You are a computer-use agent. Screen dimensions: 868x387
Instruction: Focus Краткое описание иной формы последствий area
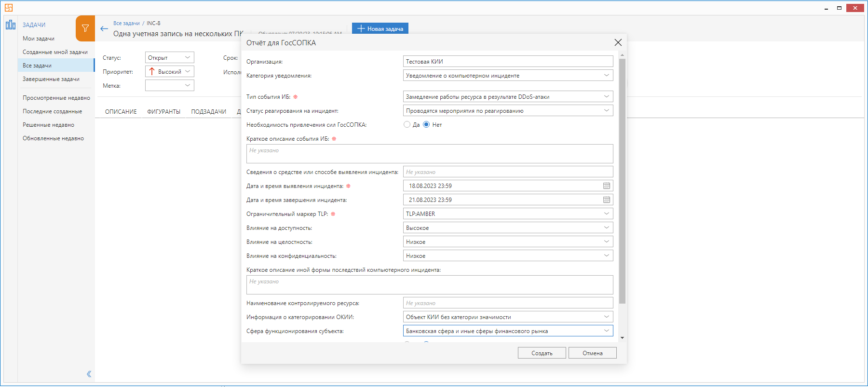(430, 285)
